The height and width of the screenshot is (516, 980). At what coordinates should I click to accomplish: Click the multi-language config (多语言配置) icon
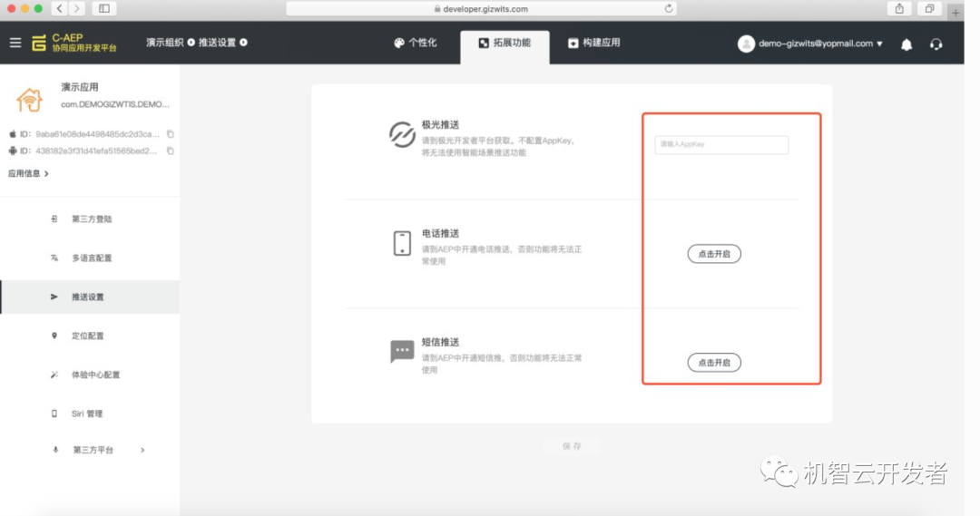coord(54,258)
